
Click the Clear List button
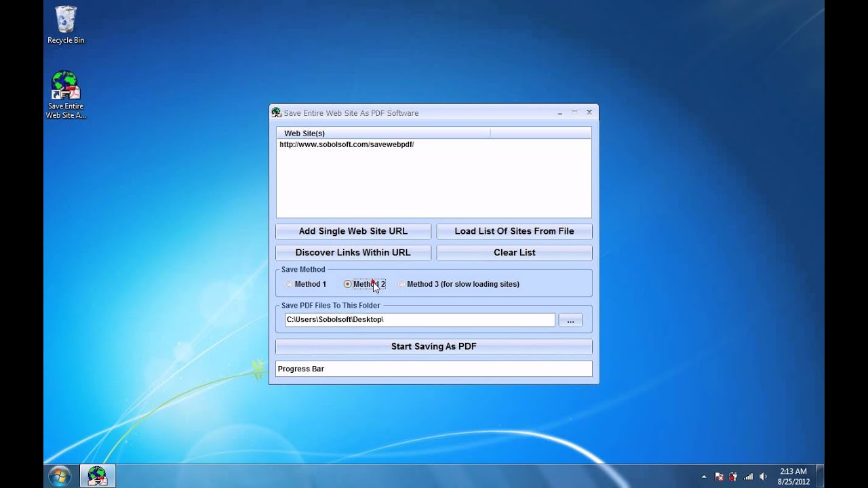[x=514, y=253]
